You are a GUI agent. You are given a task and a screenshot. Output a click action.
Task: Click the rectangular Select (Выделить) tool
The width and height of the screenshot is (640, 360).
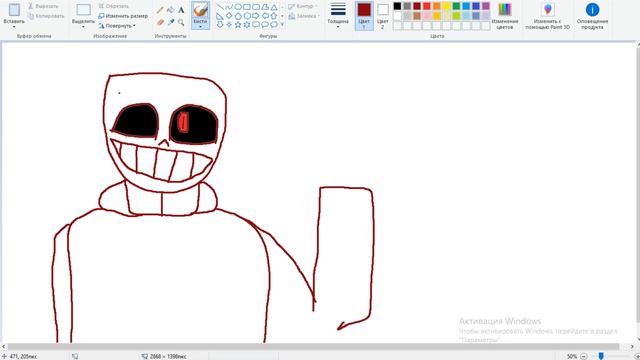click(x=84, y=10)
